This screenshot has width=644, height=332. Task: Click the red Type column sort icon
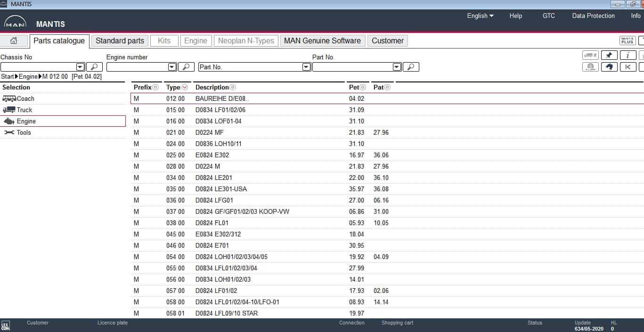(x=185, y=87)
